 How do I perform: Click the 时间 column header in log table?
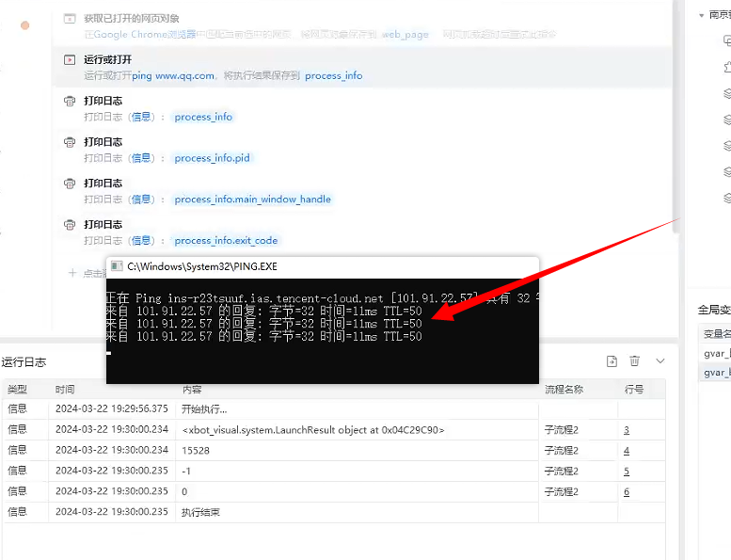65,390
